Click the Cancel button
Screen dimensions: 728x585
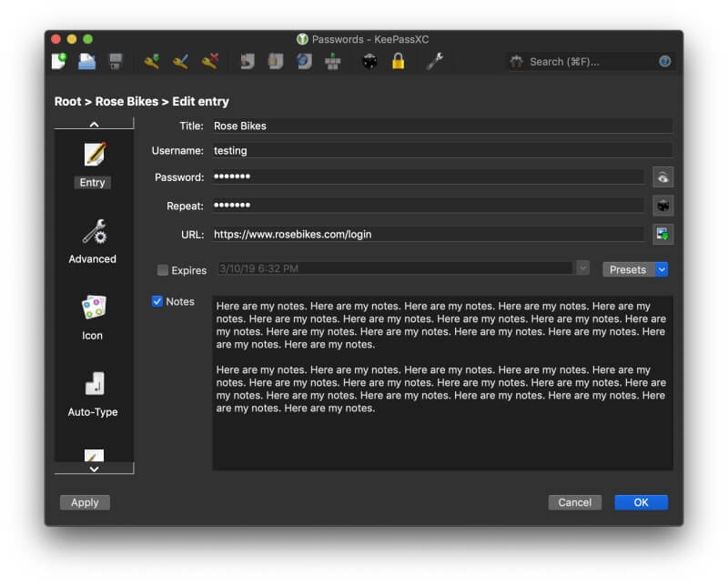pyautogui.click(x=575, y=502)
